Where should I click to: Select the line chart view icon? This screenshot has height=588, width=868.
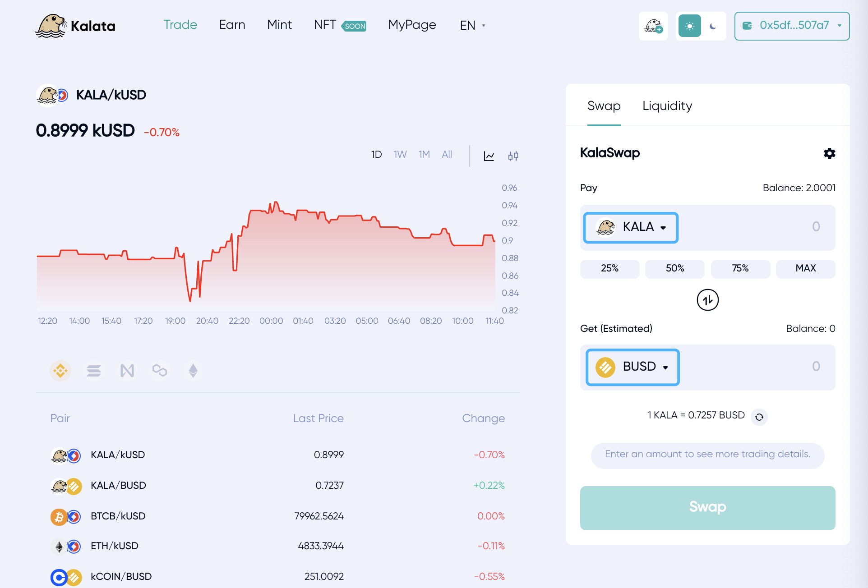(x=489, y=156)
